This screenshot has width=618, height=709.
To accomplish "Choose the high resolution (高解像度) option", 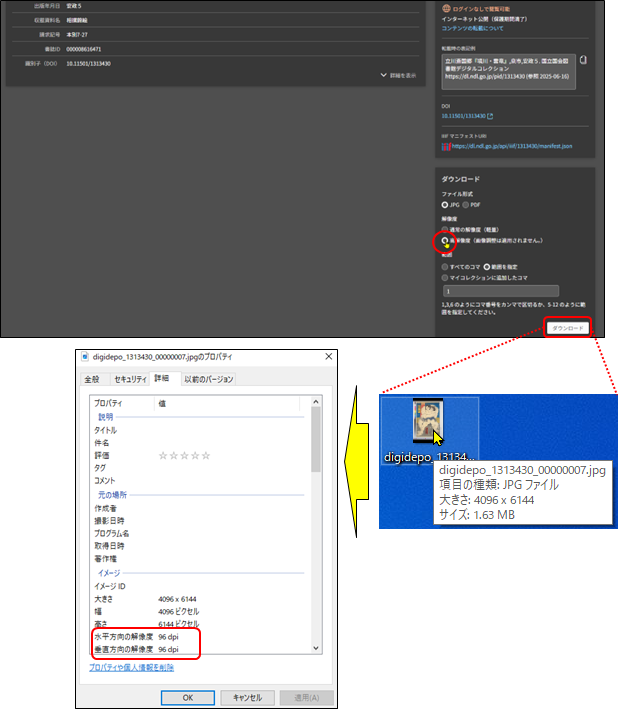I will pos(445,241).
